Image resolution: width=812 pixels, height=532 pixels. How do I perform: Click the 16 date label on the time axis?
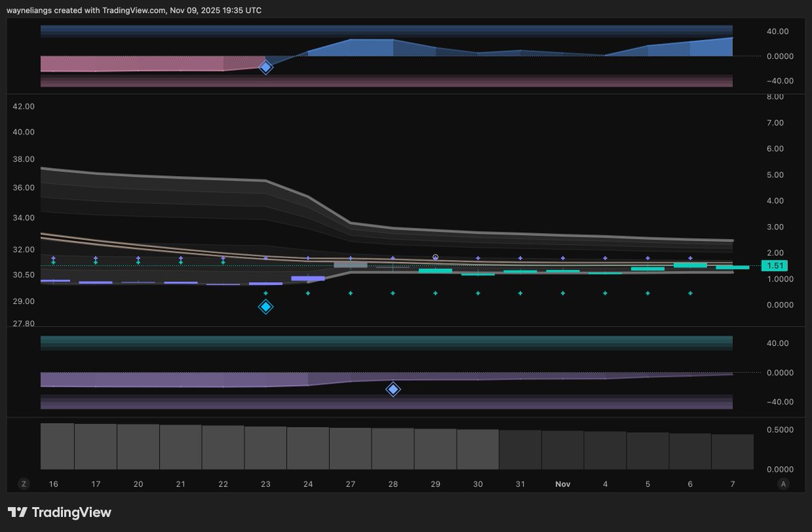53,484
